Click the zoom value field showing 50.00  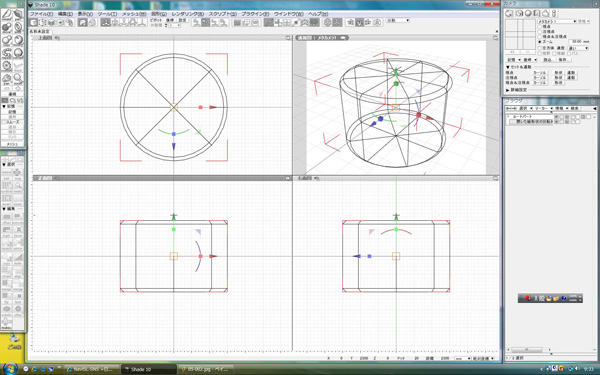[575, 41]
